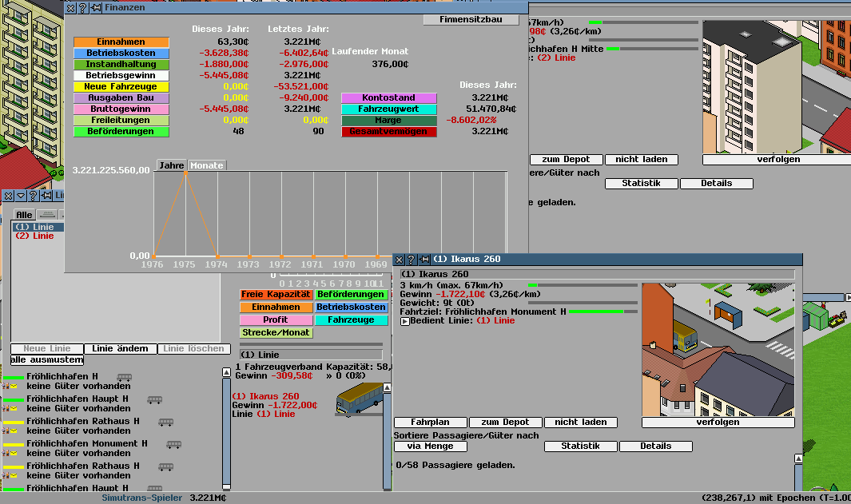Select the Alle tab in line list
The image size is (851, 504).
(x=24, y=215)
